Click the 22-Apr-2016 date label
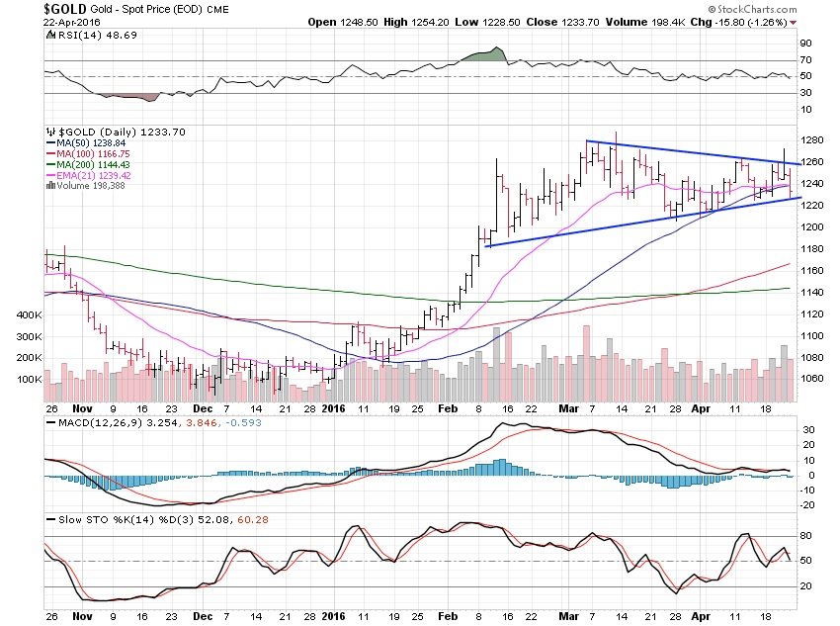This screenshot has height=626, width=840. coord(72,23)
